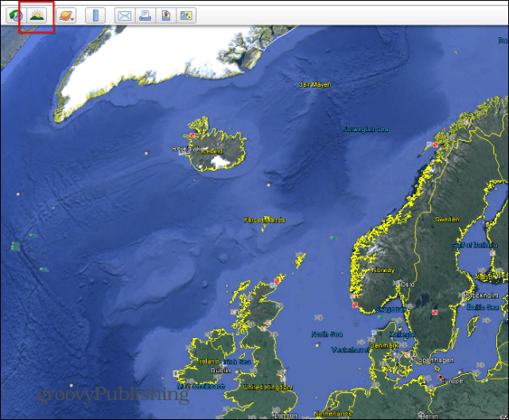Open the red placemark in southern Sweden
Image resolution: width=509 pixels, height=420 pixels.
[x=434, y=313]
